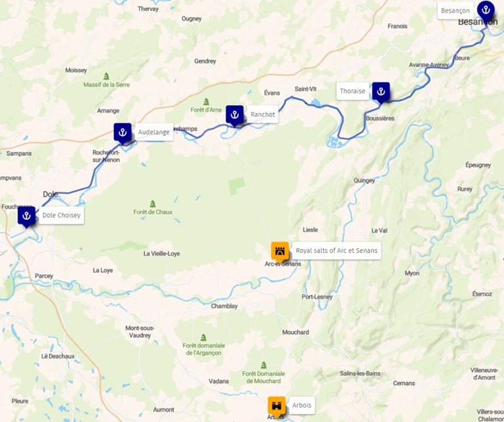Viewport: 504px width, 422px height.
Task: Select the Audelange anchor marker
Action: [x=123, y=133]
